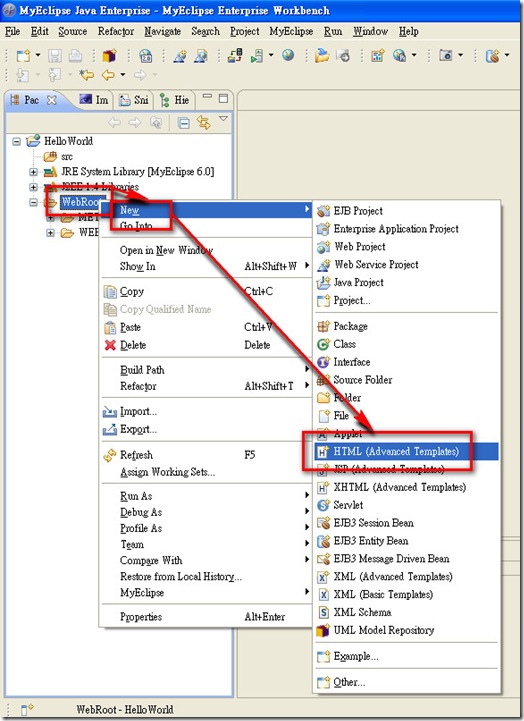The image size is (524, 721).
Task: Create an EJB3 Message Driven Bean
Action: pos(406,559)
